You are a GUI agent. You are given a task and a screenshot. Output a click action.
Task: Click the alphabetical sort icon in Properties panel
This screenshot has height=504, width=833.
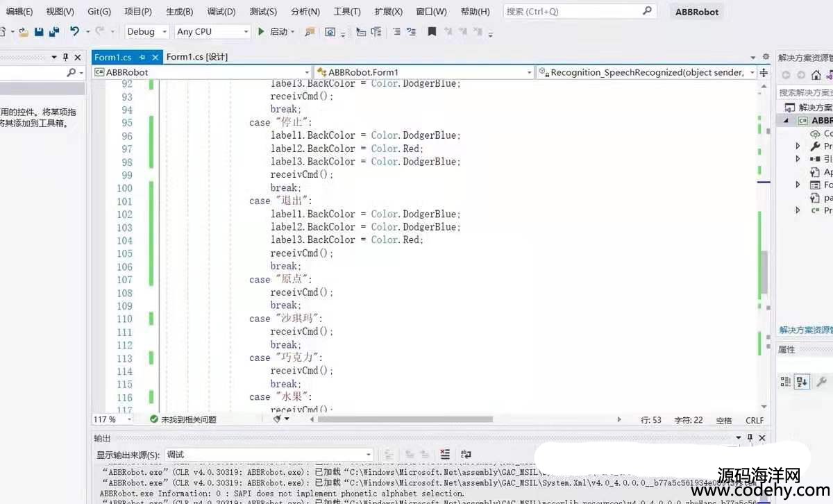[x=802, y=381]
